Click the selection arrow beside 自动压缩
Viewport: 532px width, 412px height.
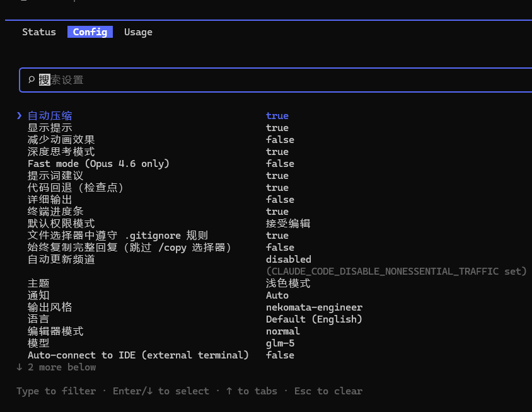click(x=20, y=116)
